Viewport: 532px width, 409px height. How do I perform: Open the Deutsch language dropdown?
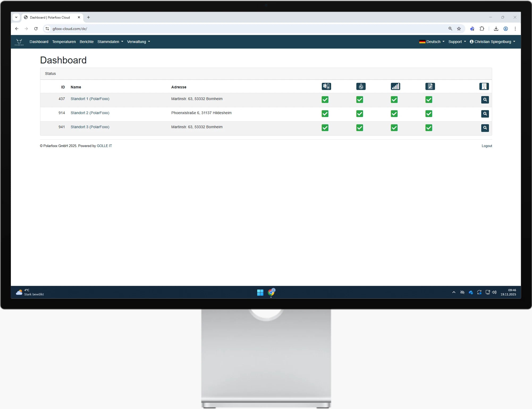432,42
